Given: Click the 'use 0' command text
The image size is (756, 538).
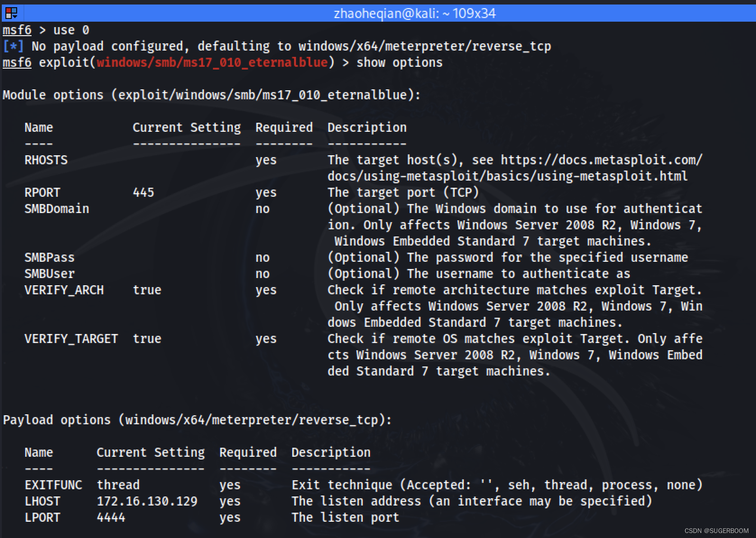Looking at the screenshot, I should coord(71,30).
